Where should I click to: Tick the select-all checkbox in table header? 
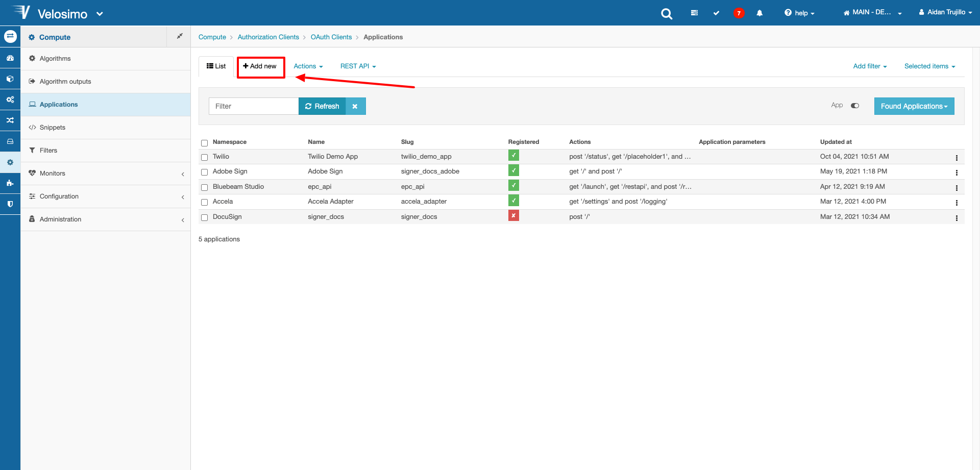tap(204, 143)
